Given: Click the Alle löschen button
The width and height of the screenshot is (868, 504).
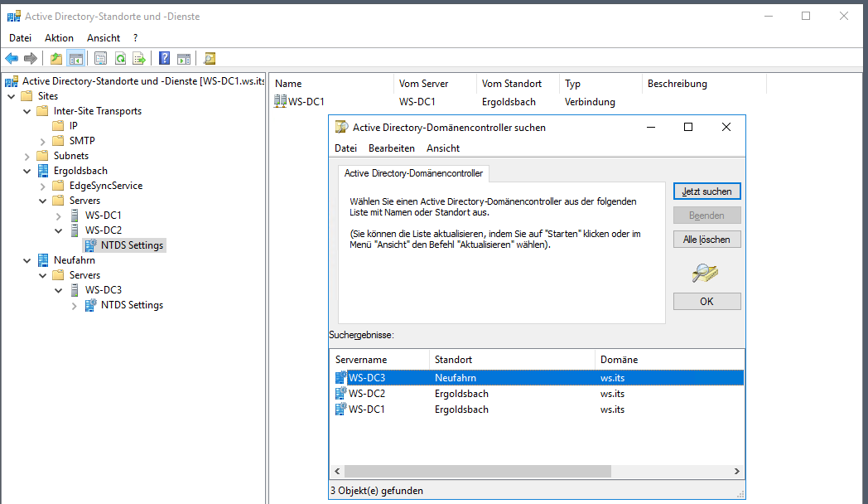Looking at the screenshot, I should click(x=707, y=240).
